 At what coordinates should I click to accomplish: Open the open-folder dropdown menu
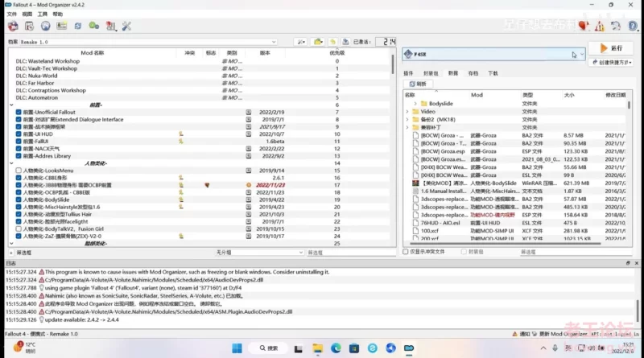click(x=318, y=42)
